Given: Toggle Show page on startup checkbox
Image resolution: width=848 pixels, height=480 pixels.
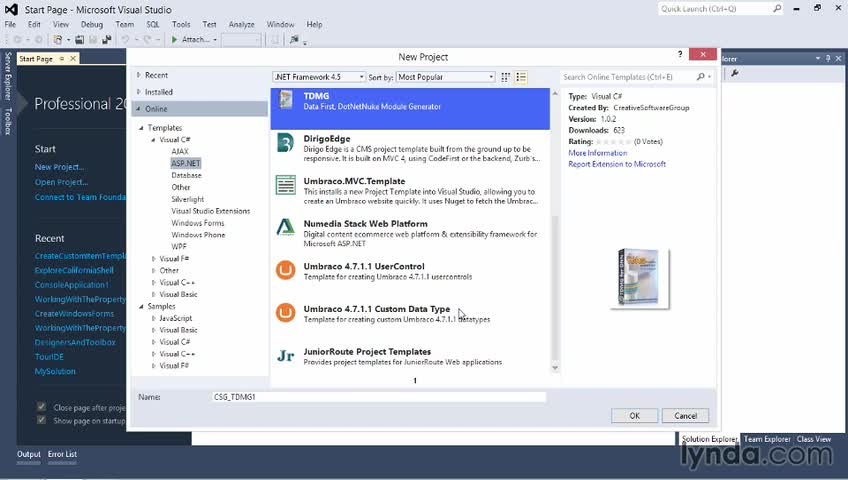Looking at the screenshot, I should pos(41,420).
